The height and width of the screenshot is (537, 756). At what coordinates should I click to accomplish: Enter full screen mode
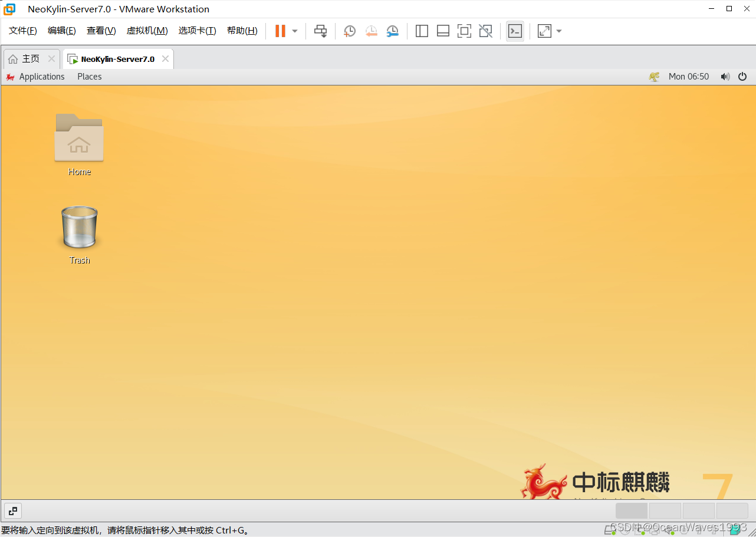click(464, 31)
